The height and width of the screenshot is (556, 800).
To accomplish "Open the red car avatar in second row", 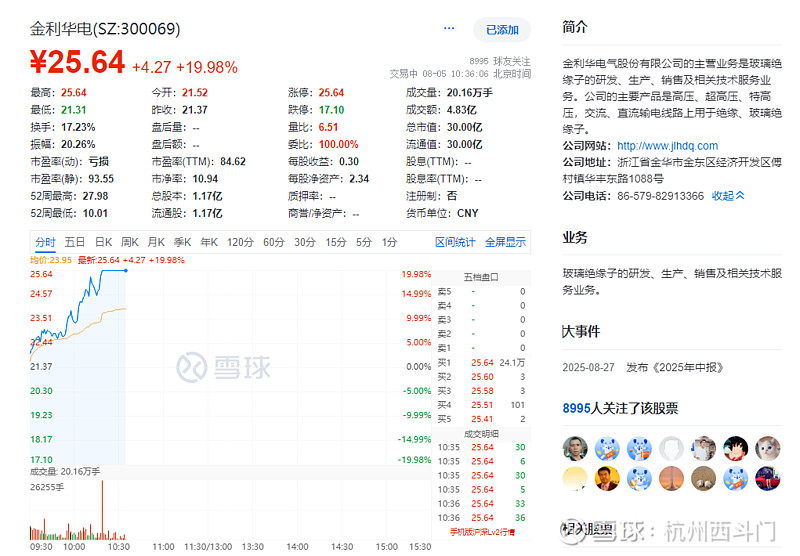I will coord(768,478).
